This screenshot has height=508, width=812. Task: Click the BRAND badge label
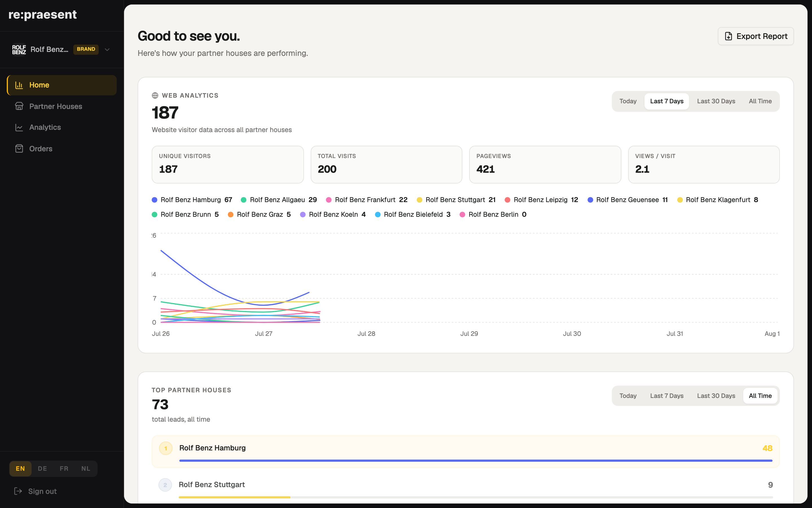(x=86, y=49)
